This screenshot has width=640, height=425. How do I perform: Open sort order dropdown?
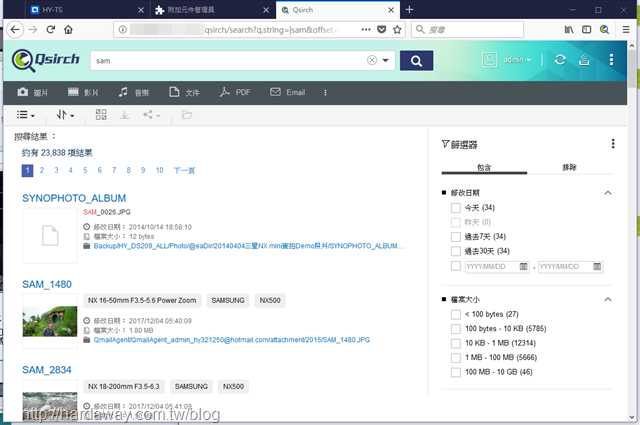point(65,115)
